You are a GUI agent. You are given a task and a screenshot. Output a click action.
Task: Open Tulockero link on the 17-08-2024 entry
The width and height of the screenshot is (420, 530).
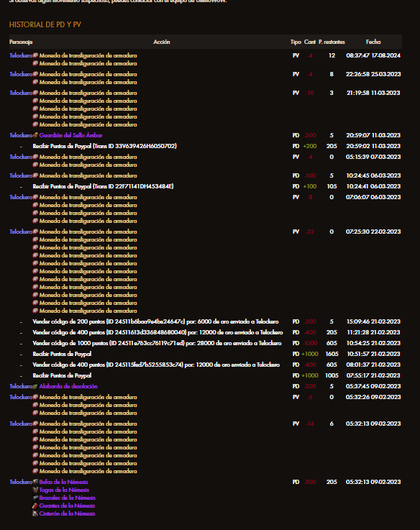(x=21, y=55)
